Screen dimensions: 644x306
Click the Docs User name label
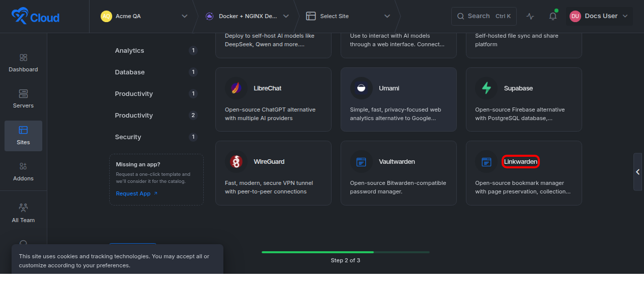coord(601,16)
